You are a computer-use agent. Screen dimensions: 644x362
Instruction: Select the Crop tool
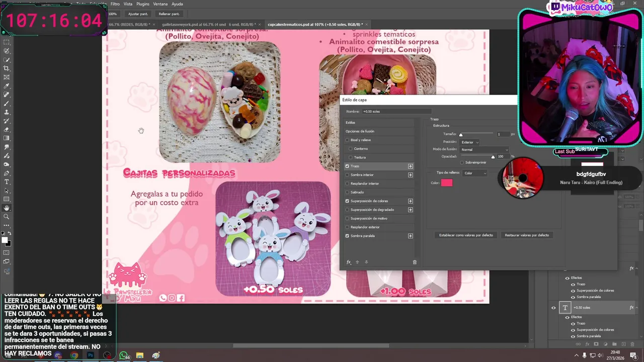[7, 68]
